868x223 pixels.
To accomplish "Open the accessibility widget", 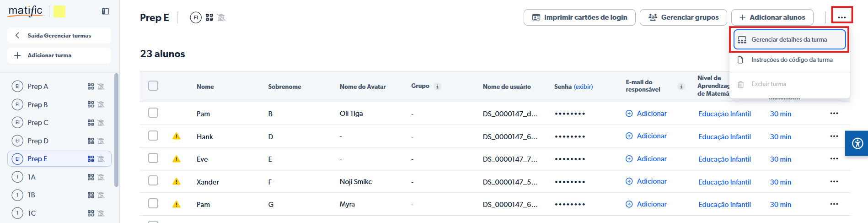I will [x=857, y=143].
